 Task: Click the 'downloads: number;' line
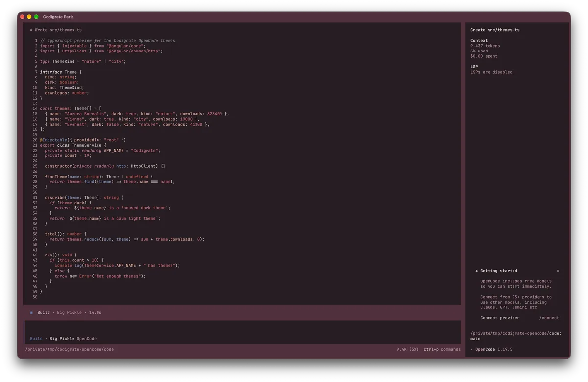67,93
